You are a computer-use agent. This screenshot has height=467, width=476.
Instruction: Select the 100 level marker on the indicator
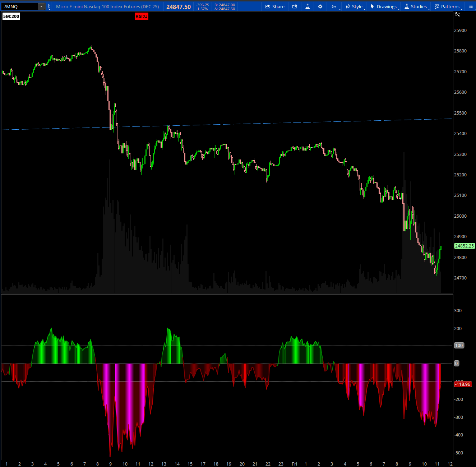coord(459,346)
